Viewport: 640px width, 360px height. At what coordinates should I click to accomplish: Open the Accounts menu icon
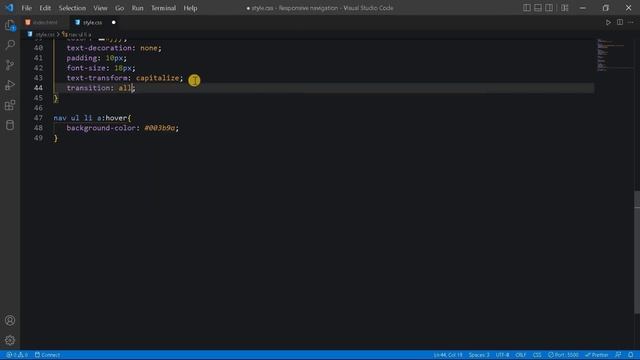(10, 320)
